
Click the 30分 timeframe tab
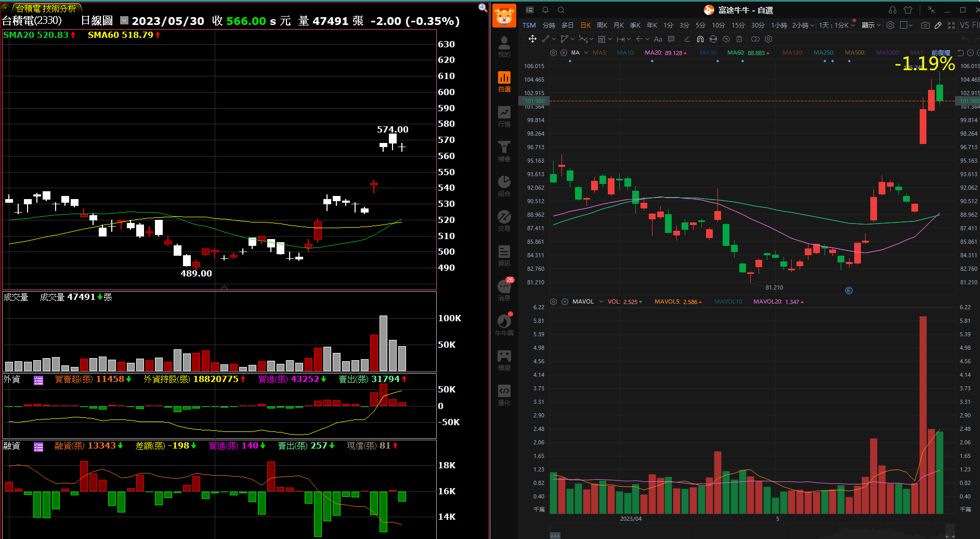pos(758,25)
